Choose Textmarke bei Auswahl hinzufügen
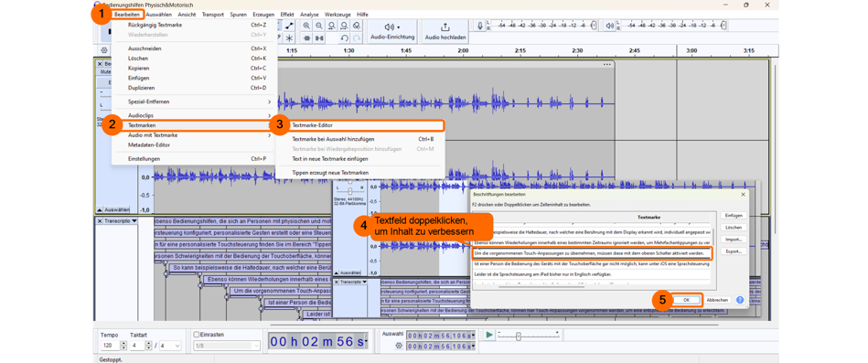 point(360,140)
